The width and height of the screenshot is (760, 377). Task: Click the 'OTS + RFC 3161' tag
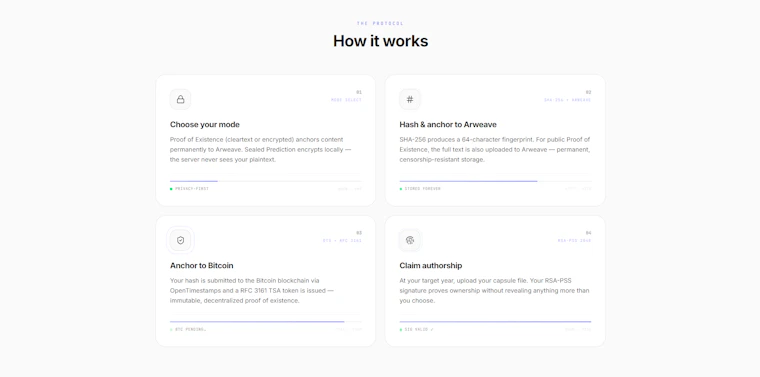coord(342,241)
